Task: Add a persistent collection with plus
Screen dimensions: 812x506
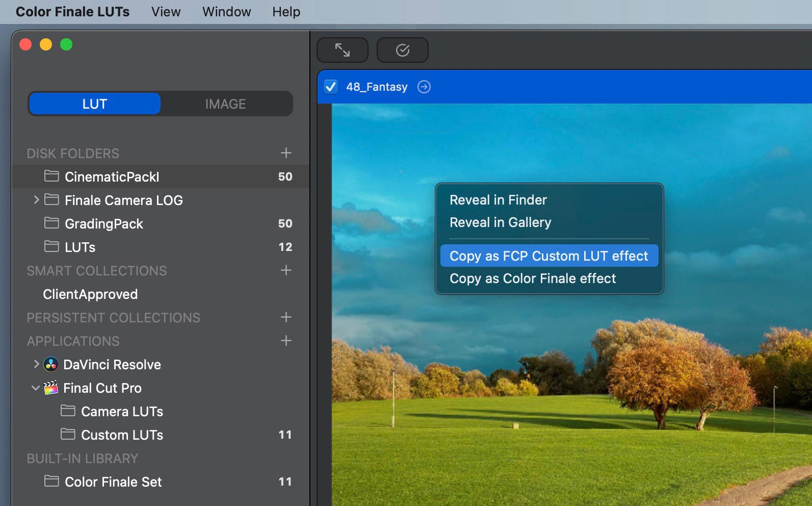Action: click(x=286, y=317)
